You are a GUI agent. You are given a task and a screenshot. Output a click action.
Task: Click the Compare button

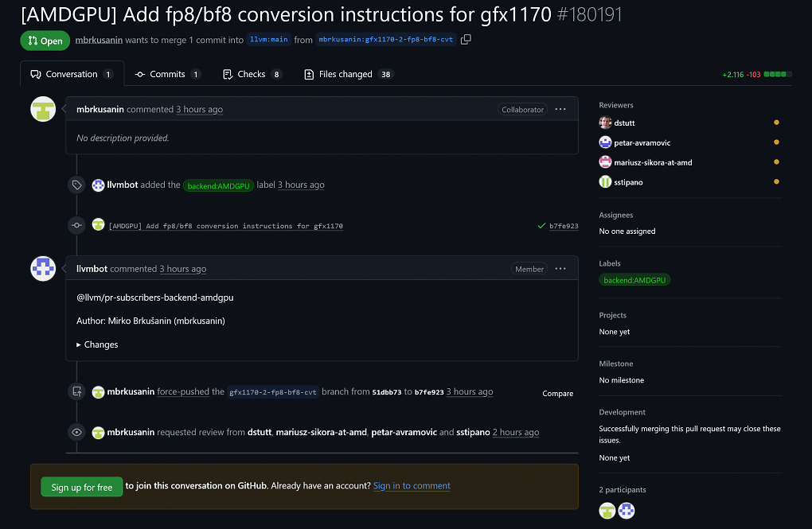(x=558, y=394)
